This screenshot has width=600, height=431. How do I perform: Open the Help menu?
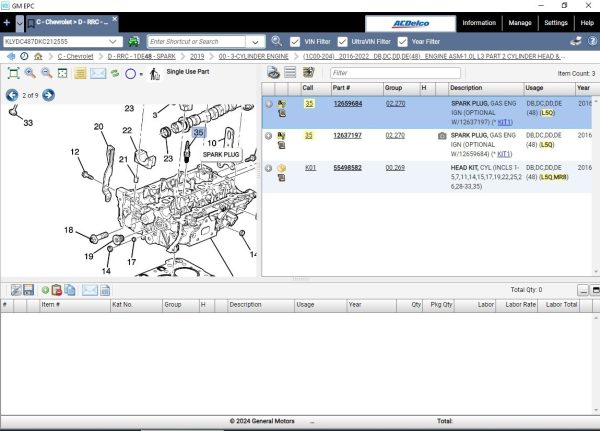pos(587,23)
